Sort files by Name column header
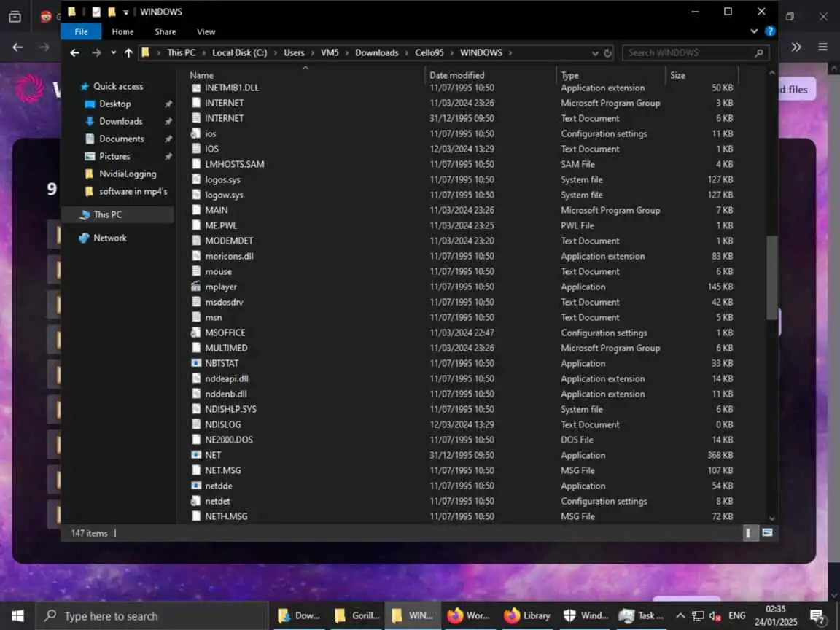840x630 pixels. [x=201, y=75]
